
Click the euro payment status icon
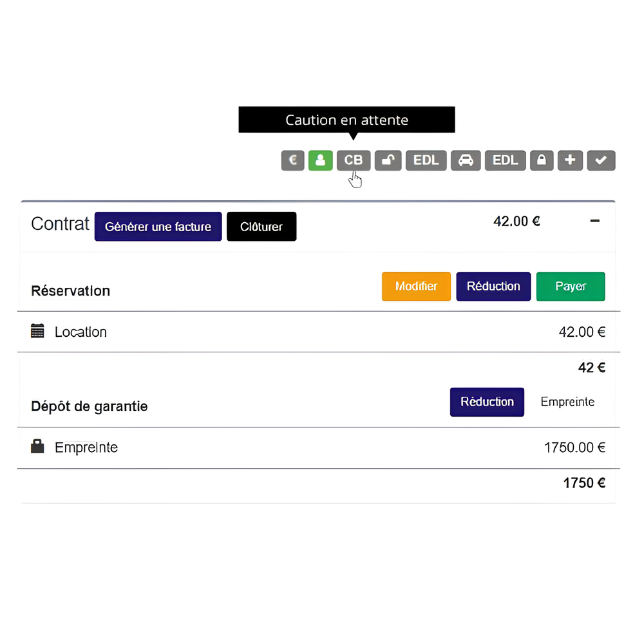click(x=292, y=160)
